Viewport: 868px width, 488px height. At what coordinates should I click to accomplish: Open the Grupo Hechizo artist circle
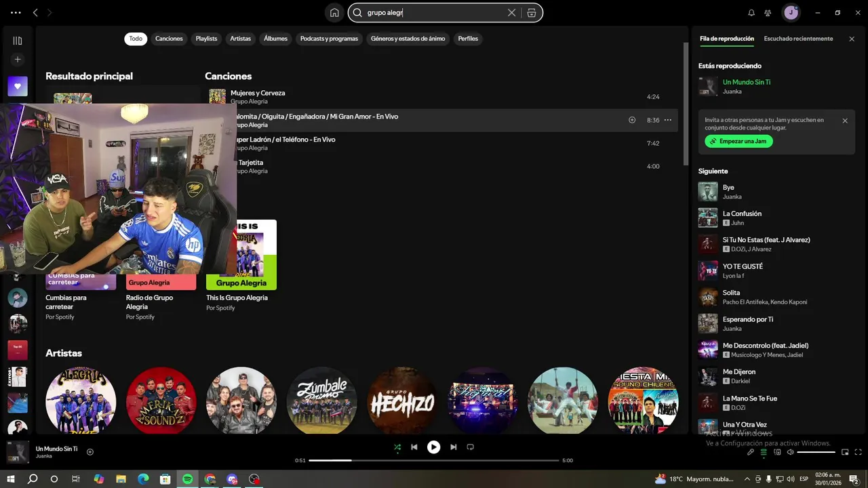[402, 402]
